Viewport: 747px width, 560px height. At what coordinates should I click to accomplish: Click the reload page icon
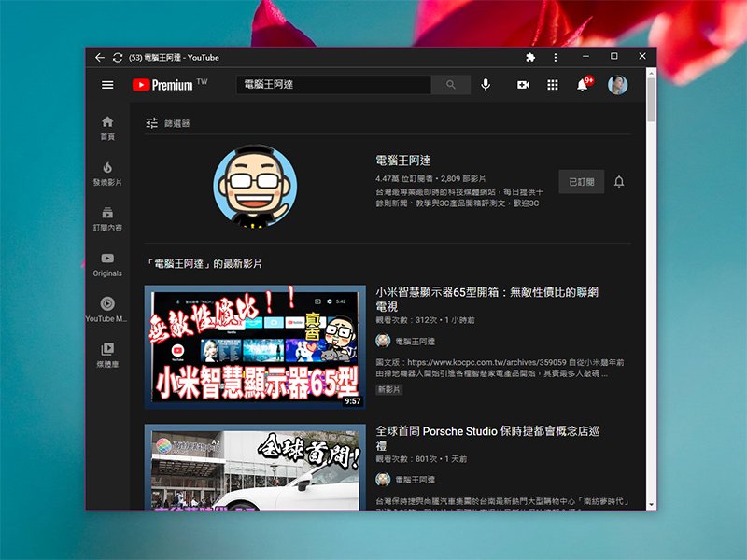[x=118, y=57]
